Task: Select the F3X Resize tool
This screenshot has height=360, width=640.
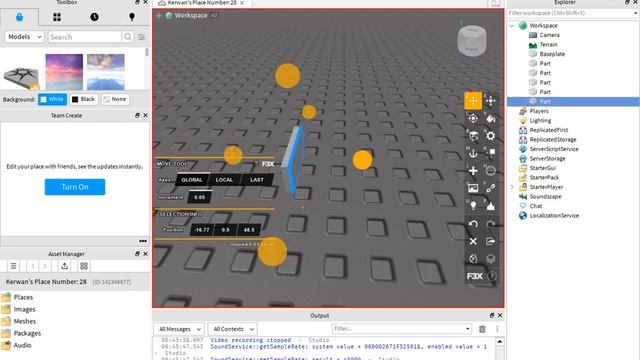Action: (491, 101)
